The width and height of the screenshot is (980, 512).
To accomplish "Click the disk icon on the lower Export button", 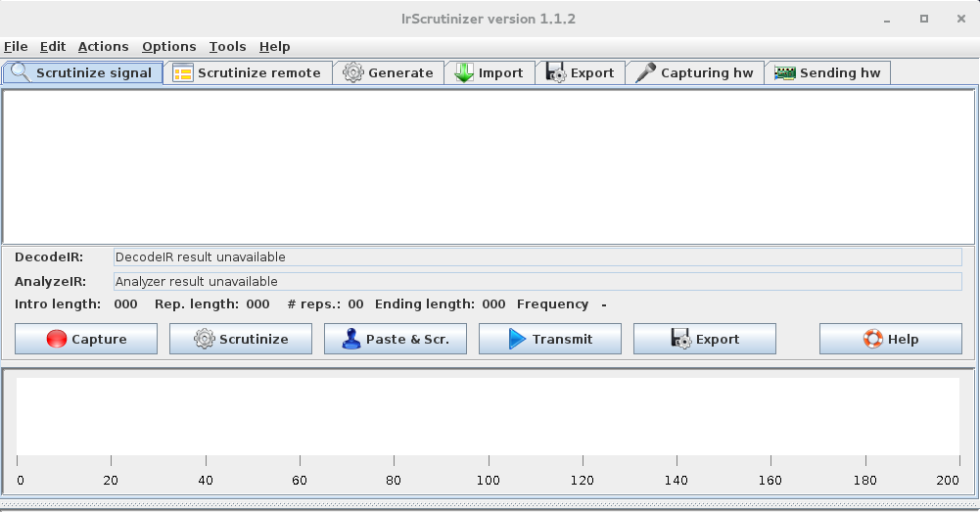I will (x=681, y=339).
